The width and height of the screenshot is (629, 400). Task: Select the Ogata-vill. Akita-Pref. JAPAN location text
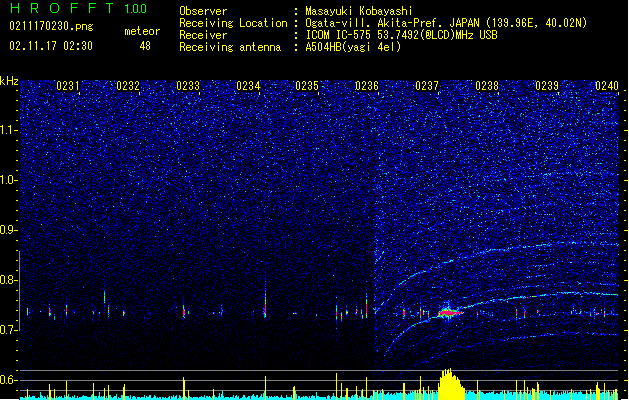pos(446,23)
